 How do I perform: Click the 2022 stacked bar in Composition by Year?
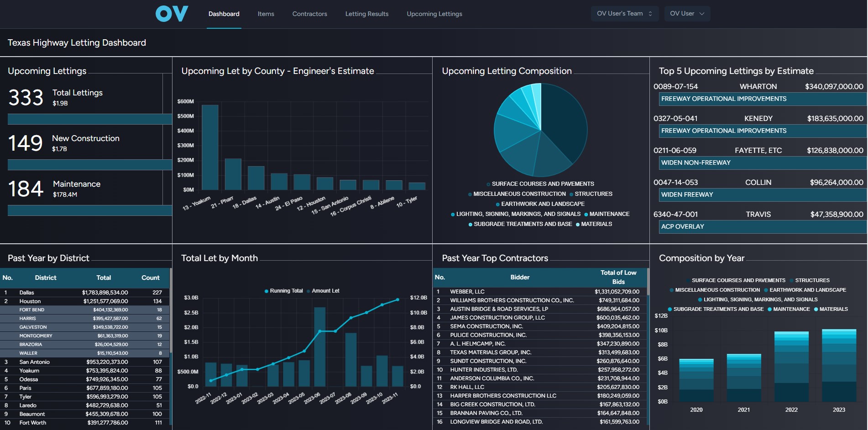(791, 367)
